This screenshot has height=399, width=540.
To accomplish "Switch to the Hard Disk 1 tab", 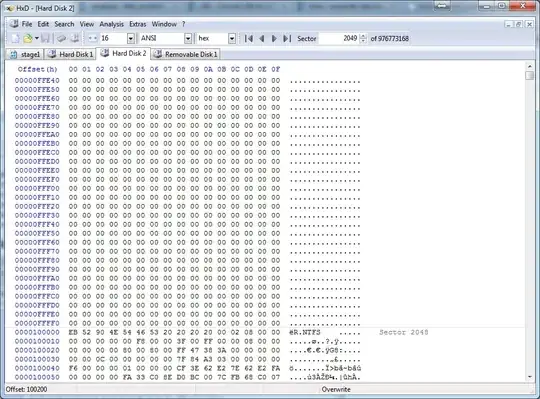I will click(x=70, y=54).
